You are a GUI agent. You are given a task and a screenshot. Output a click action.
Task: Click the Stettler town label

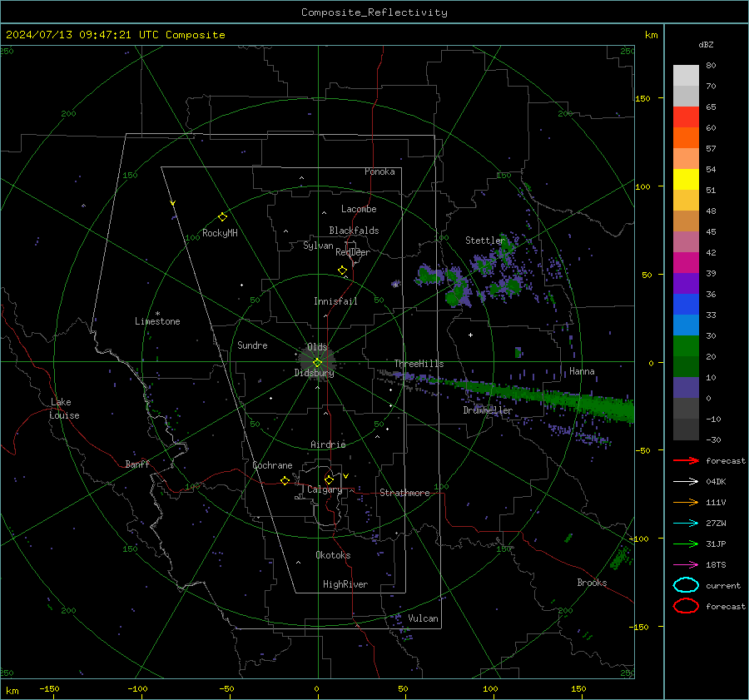click(485, 241)
